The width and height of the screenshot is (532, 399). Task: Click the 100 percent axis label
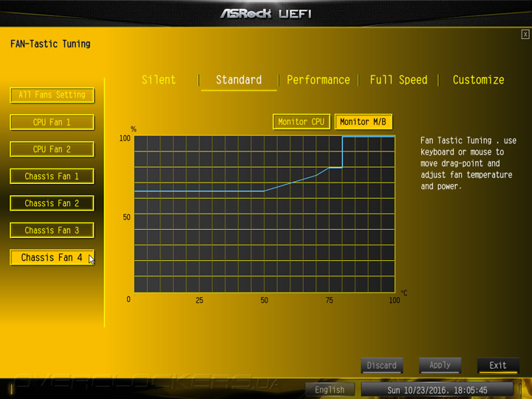pyautogui.click(x=125, y=138)
